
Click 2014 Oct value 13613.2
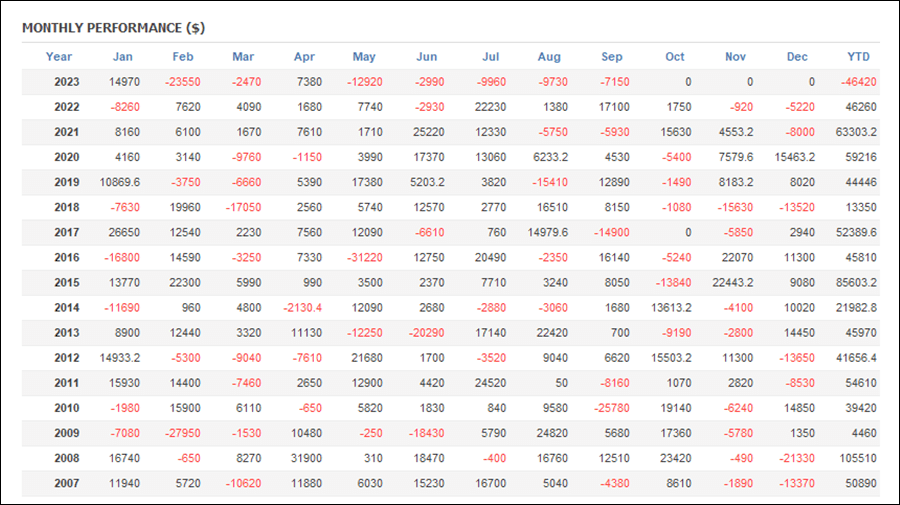click(x=671, y=308)
